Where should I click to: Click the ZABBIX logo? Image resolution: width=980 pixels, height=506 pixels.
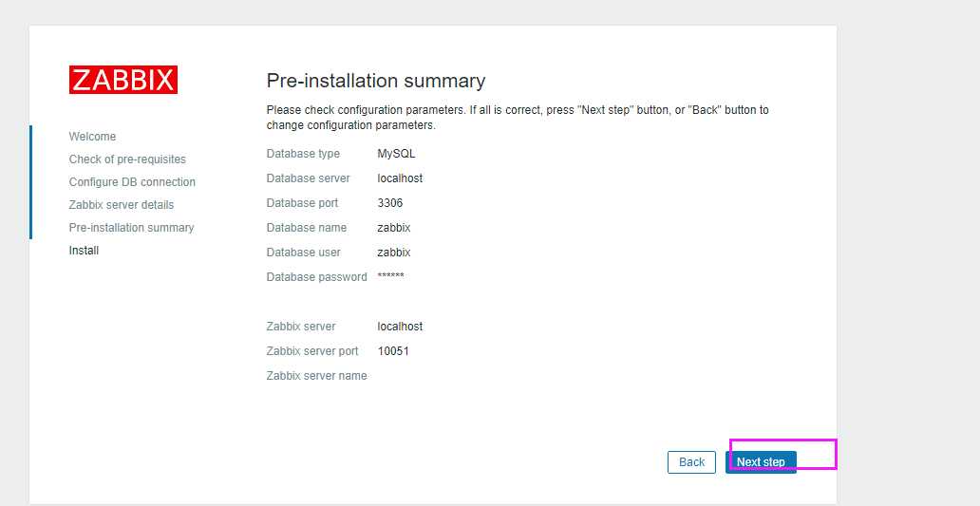point(123,80)
